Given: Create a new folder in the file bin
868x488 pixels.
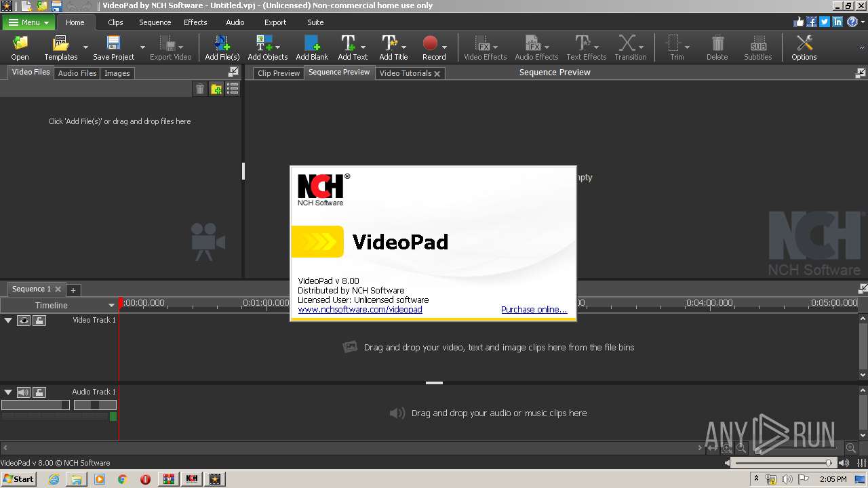Looking at the screenshot, I should 216,89.
